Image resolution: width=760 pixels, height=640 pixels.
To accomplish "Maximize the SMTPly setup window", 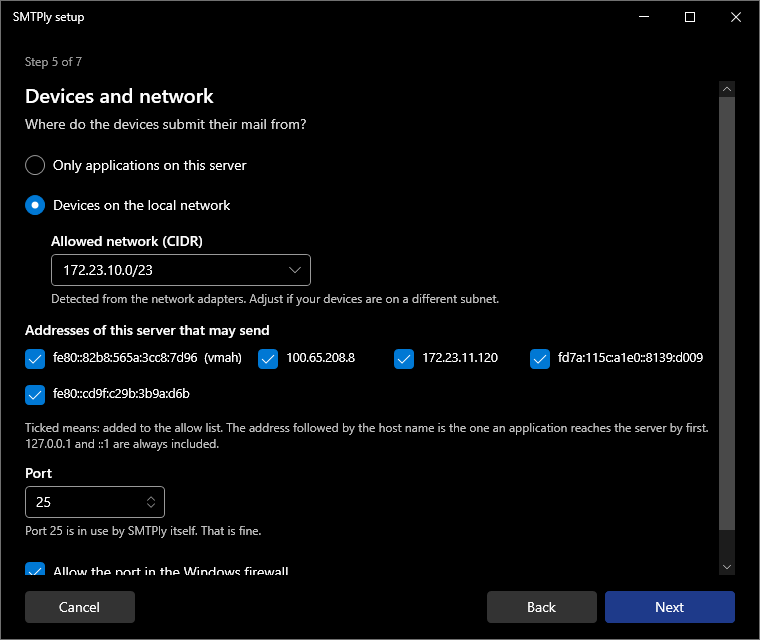I will pyautogui.click(x=690, y=17).
